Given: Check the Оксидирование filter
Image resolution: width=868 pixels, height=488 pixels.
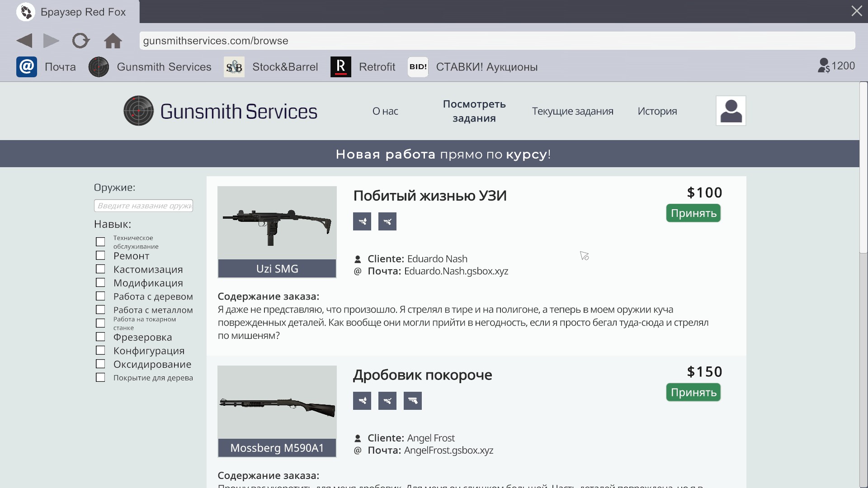Looking at the screenshot, I should coord(100,364).
